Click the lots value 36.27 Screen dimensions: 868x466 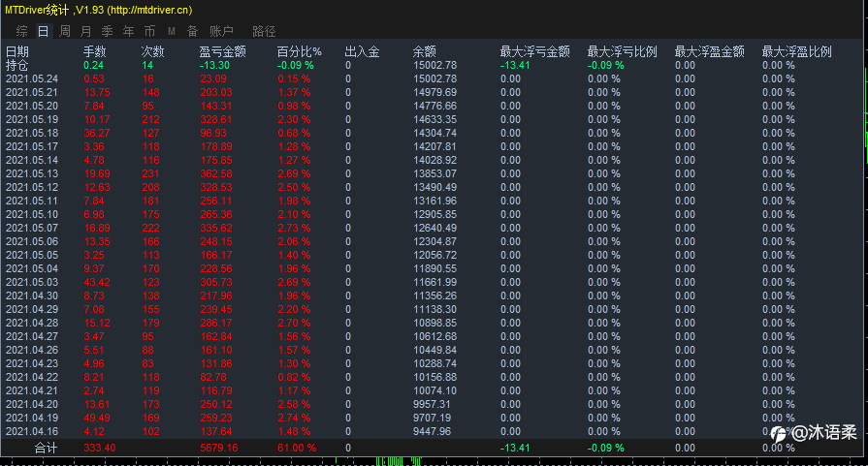[97, 134]
